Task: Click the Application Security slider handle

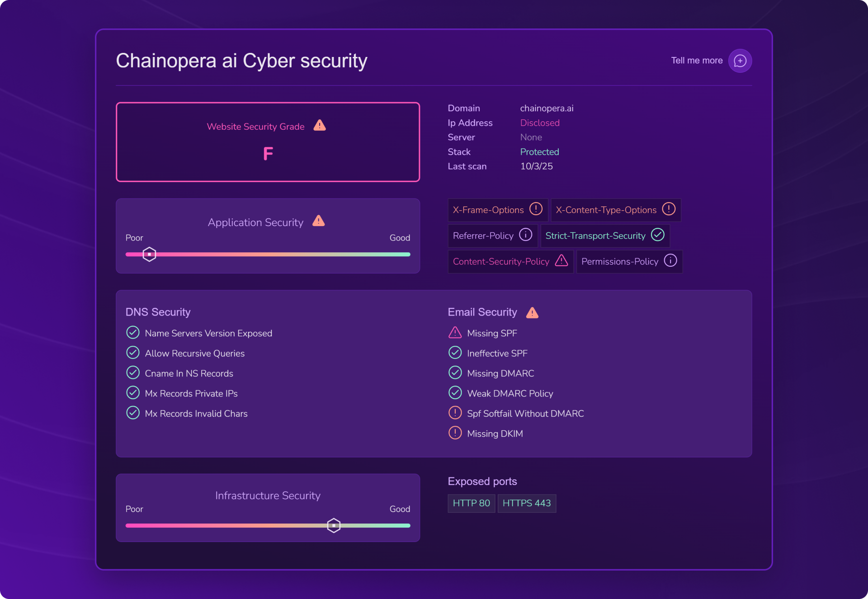Action: (149, 254)
